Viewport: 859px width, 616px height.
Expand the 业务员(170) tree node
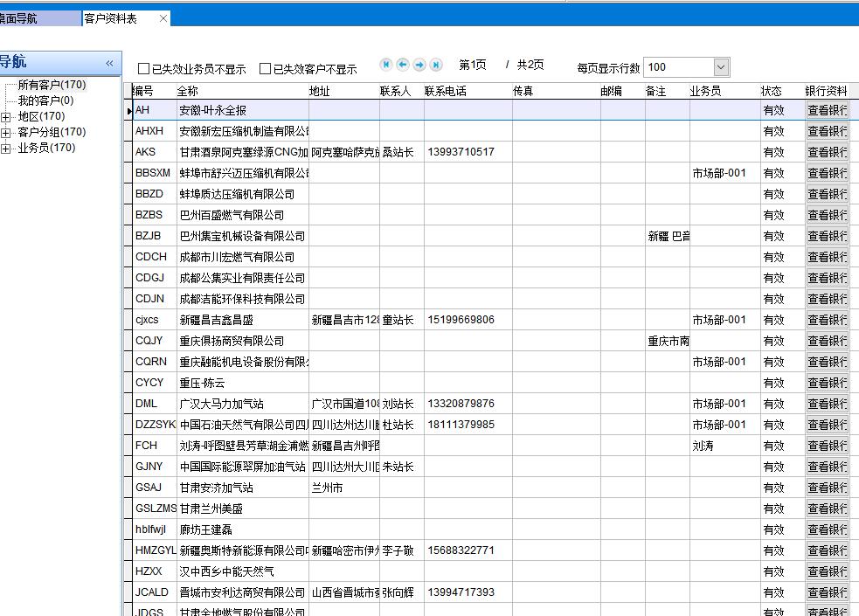pos(6,149)
